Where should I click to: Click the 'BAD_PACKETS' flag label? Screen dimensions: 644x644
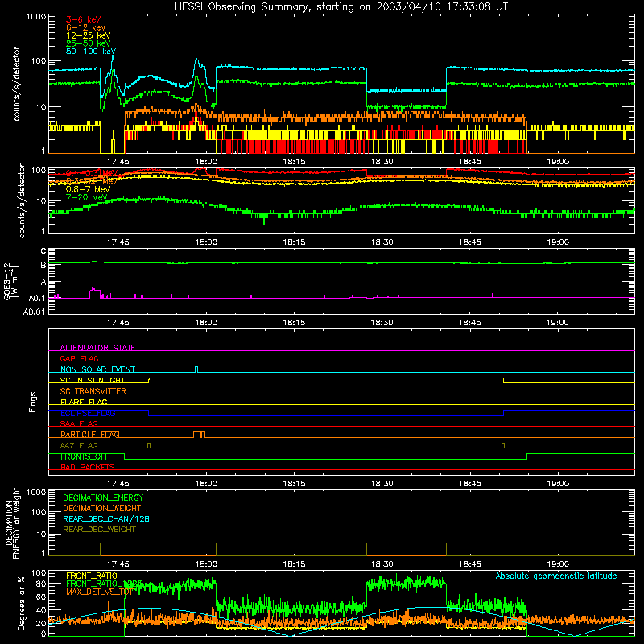pos(88,468)
